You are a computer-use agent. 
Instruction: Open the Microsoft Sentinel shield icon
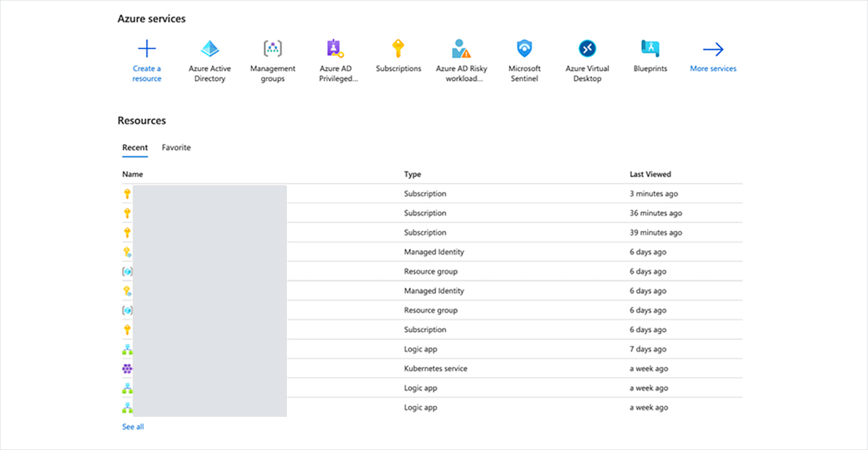524,48
